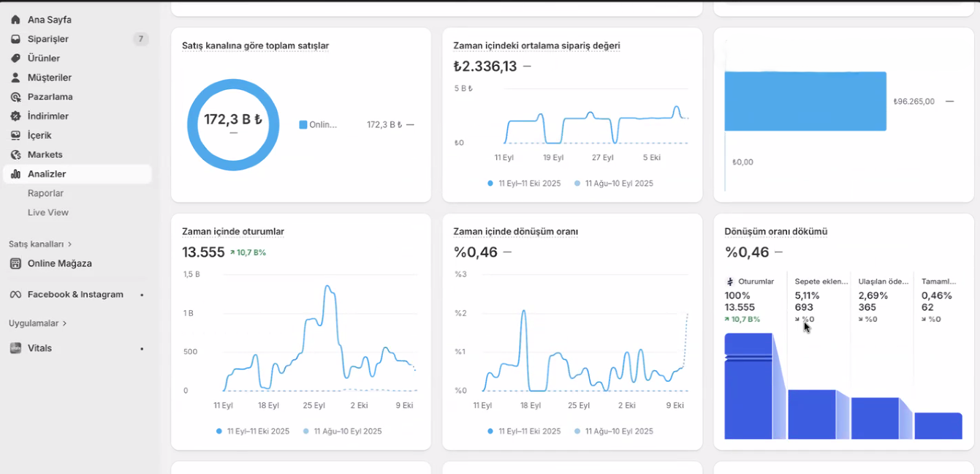Expand the Uygulamalar section

click(x=37, y=323)
